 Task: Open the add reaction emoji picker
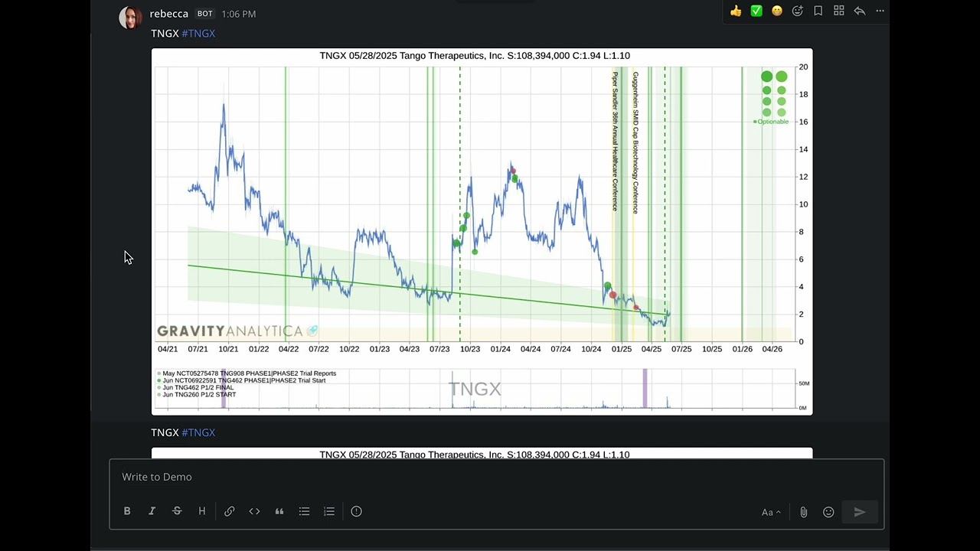click(x=798, y=11)
